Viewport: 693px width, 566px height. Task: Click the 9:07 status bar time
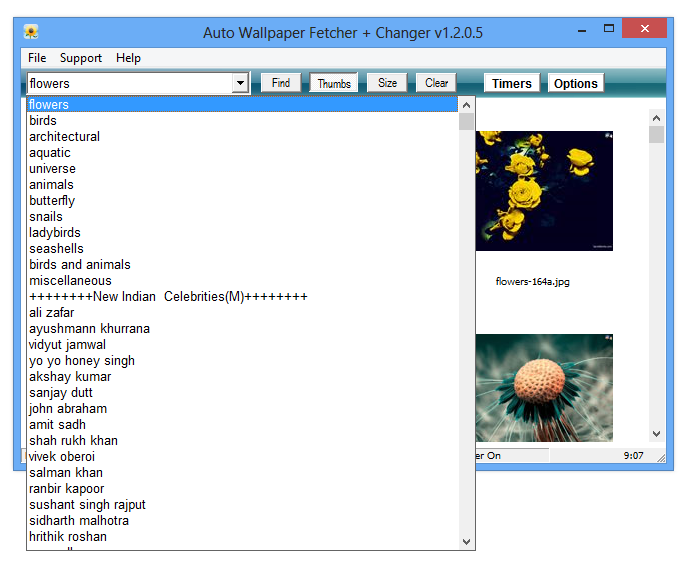point(633,456)
